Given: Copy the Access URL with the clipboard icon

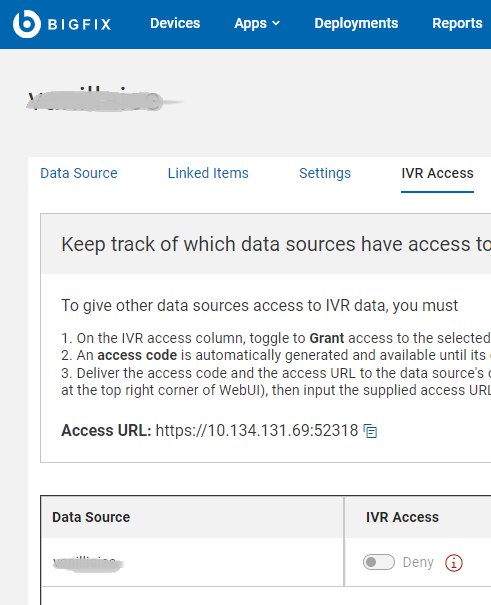Looking at the screenshot, I should click(x=370, y=431).
